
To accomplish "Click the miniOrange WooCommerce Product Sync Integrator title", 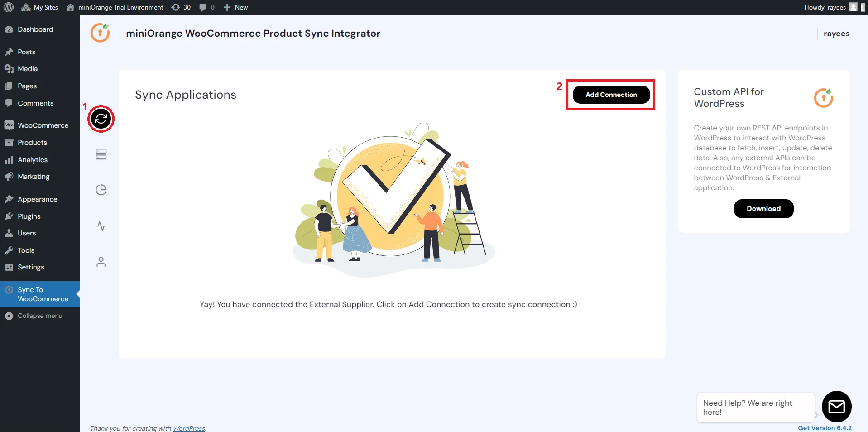I will click(253, 34).
